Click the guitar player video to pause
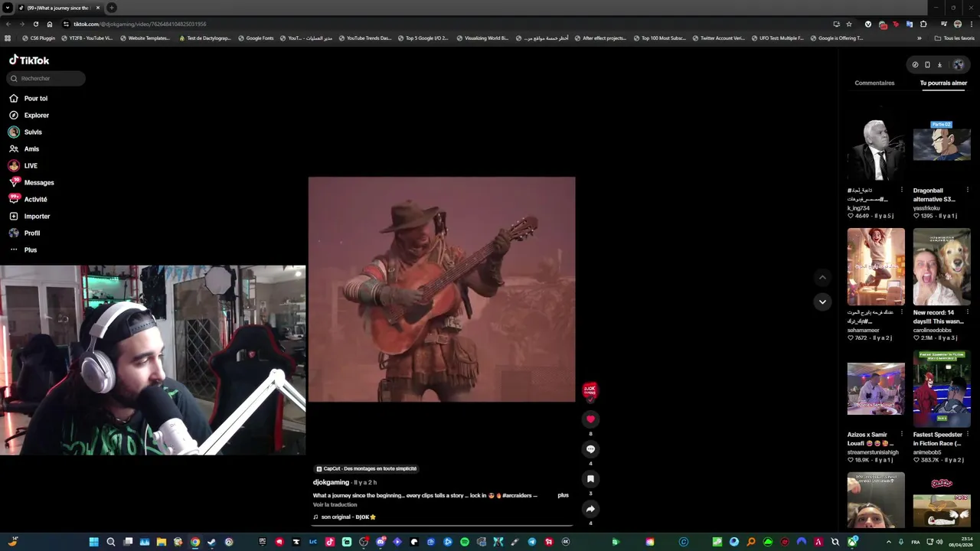 point(442,289)
